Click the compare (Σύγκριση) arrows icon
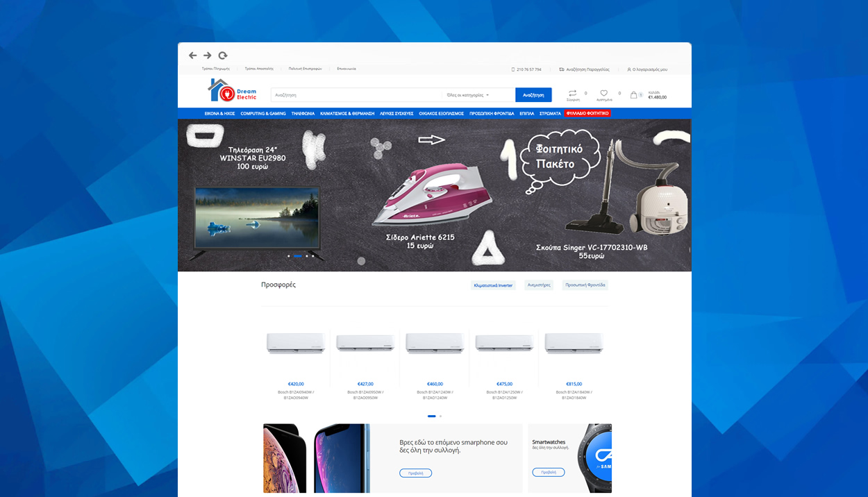 [x=572, y=93]
